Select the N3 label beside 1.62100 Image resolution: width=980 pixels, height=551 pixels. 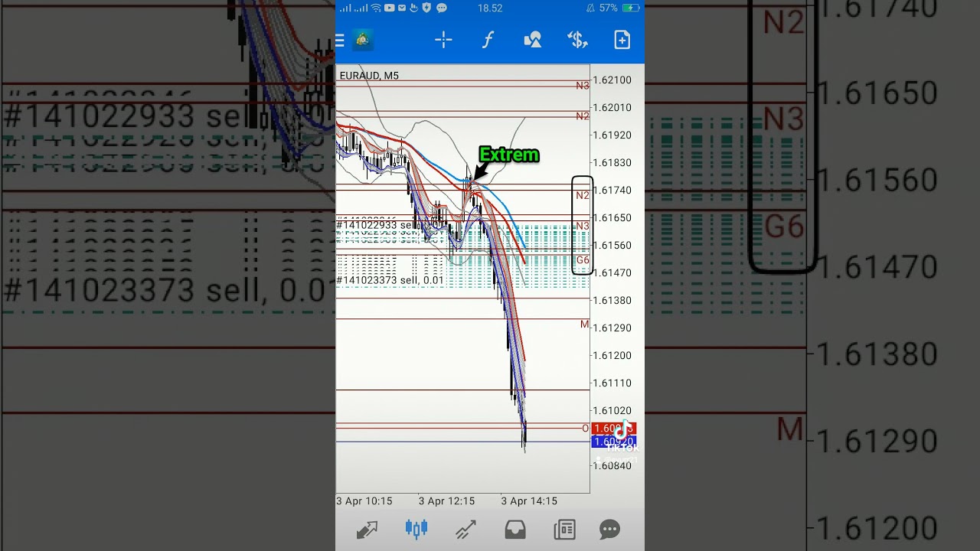(583, 86)
